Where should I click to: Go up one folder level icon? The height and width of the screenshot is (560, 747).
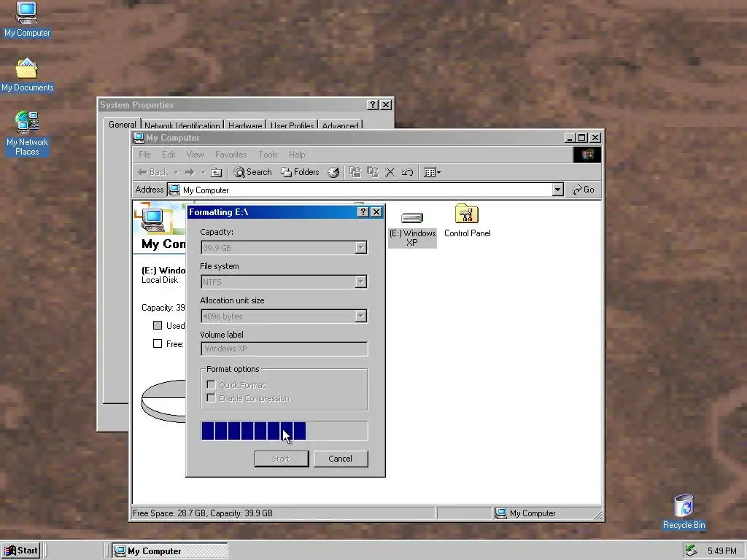pyautogui.click(x=216, y=172)
